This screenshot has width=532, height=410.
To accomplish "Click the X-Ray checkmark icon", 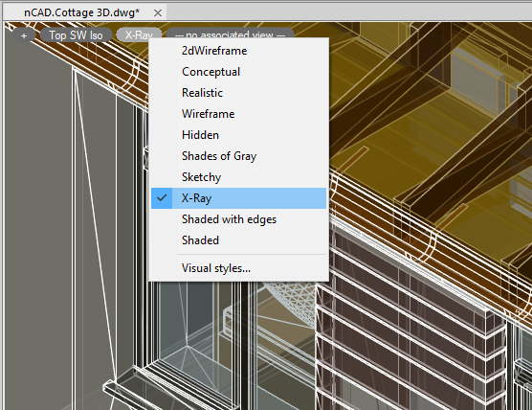I will [x=162, y=197].
